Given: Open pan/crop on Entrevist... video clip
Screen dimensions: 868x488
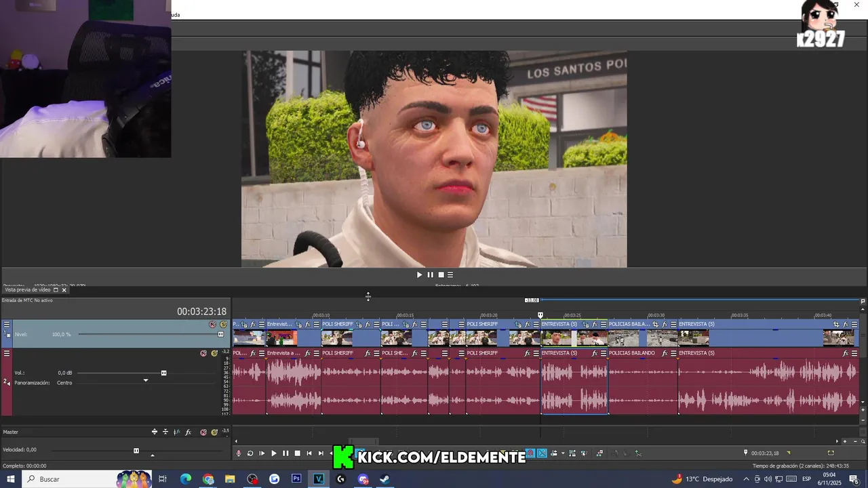Looking at the screenshot, I should tap(299, 325).
